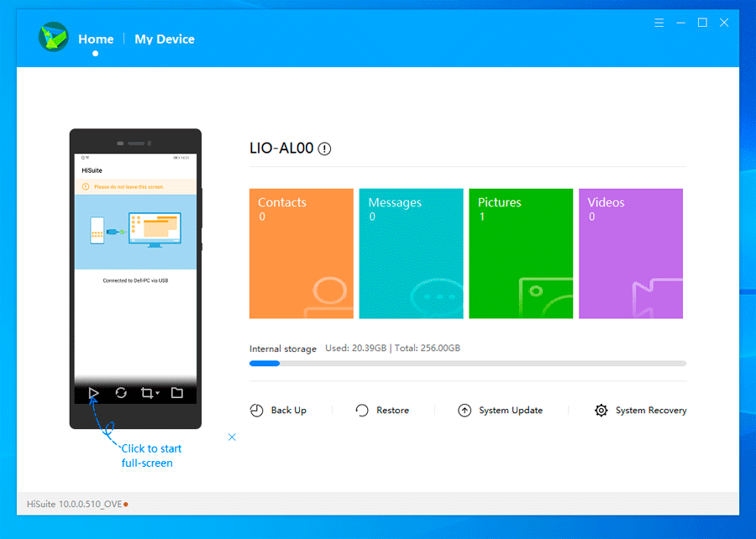
Task: Click the Restore circular arrow icon
Action: click(361, 411)
